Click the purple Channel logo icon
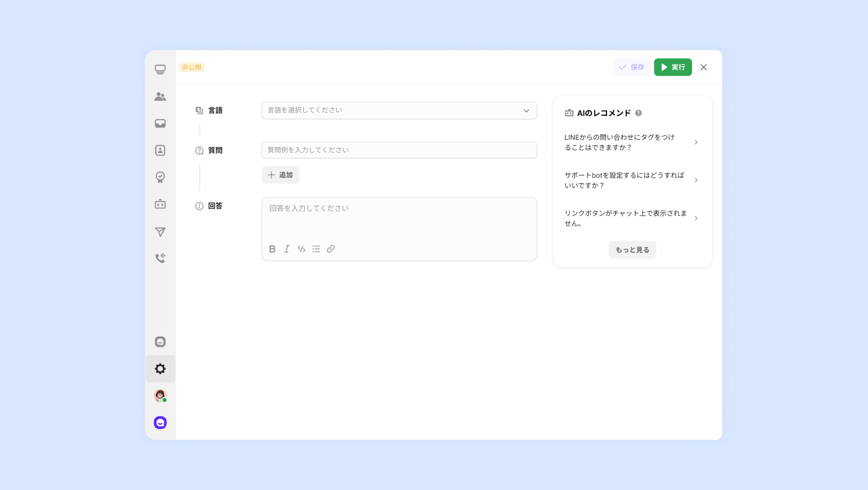This screenshot has width=868, height=490. point(160,423)
